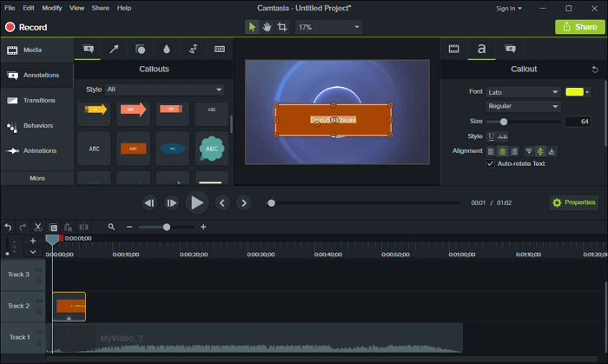The height and width of the screenshot is (364, 608).
Task: Click the Undo arrow above timeline
Action: click(x=9, y=227)
